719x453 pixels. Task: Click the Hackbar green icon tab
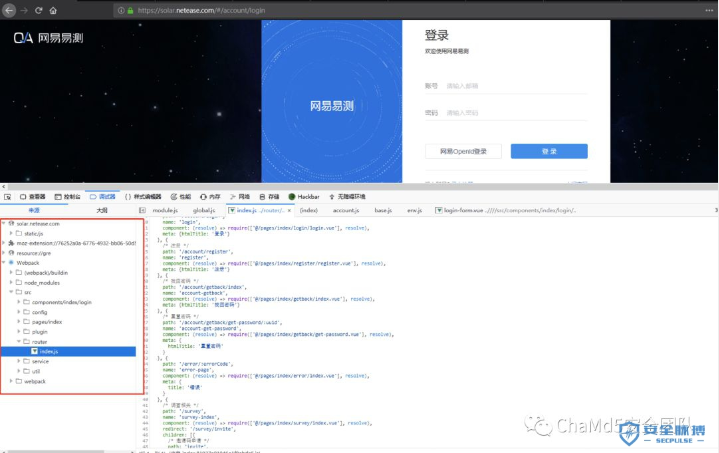point(304,197)
